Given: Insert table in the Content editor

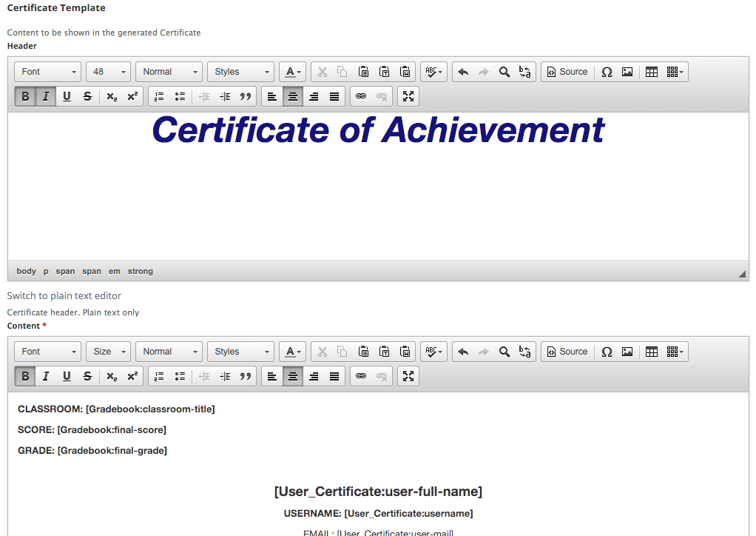Looking at the screenshot, I should coord(652,352).
